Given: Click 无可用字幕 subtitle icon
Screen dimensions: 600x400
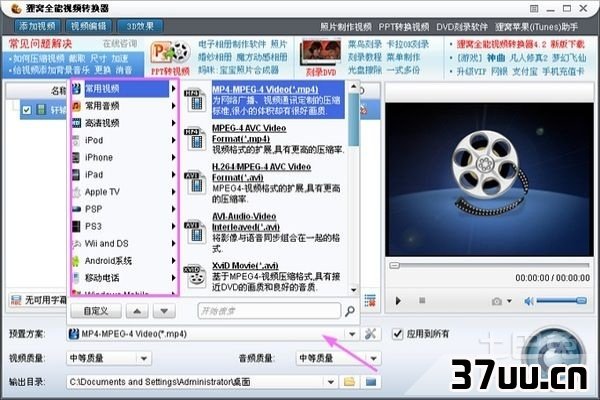Looking at the screenshot, I should (16, 300).
